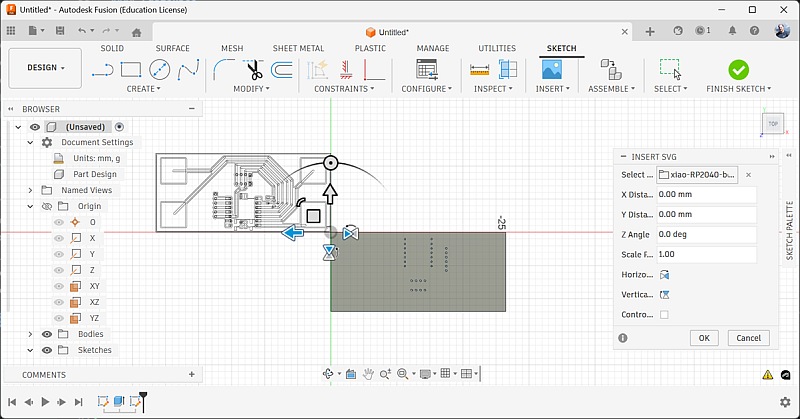This screenshot has height=419, width=800.
Task: Switch to the MESH tab
Action: click(x=232, y=48)
